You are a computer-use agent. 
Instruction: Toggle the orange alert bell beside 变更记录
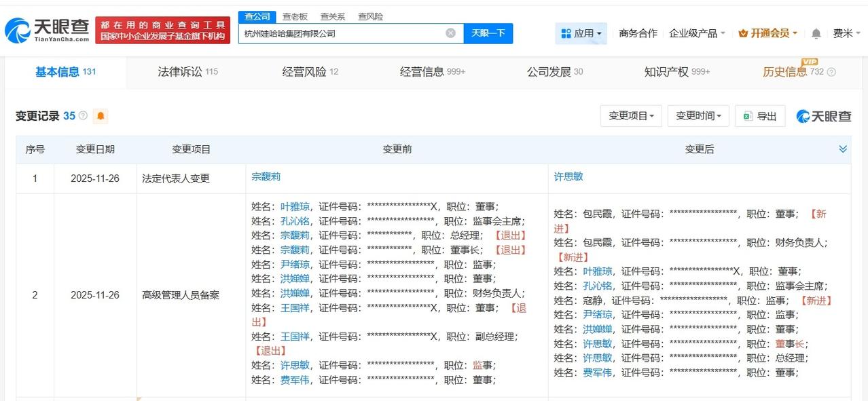(101, 116)
